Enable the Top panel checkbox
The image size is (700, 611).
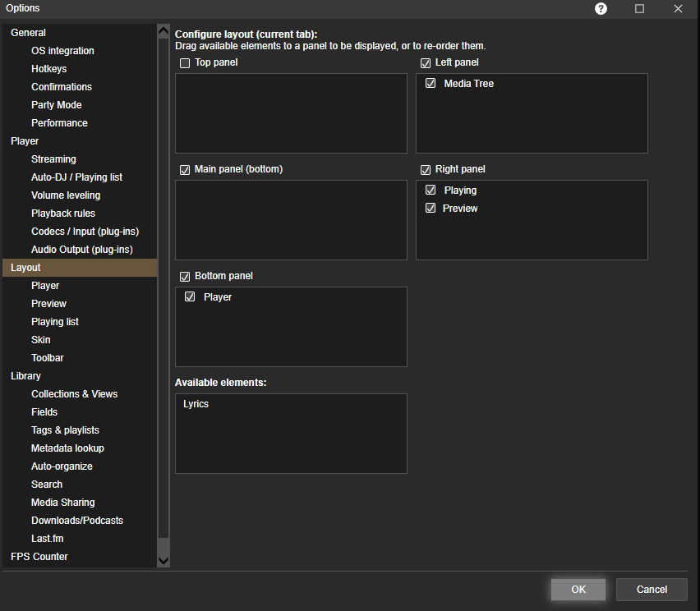click(x=185, y=63)
